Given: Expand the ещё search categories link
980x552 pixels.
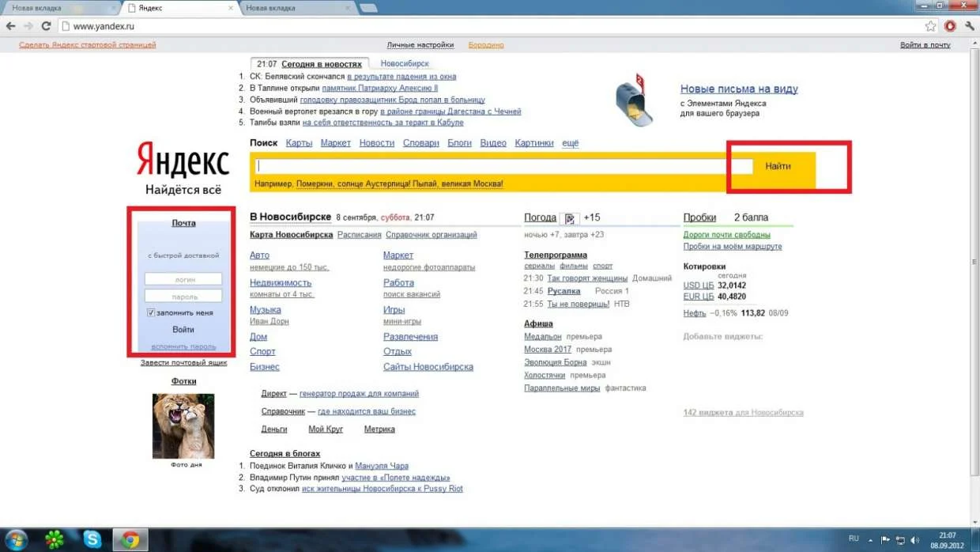Looking at the screenshot, I should pos(570,143).
